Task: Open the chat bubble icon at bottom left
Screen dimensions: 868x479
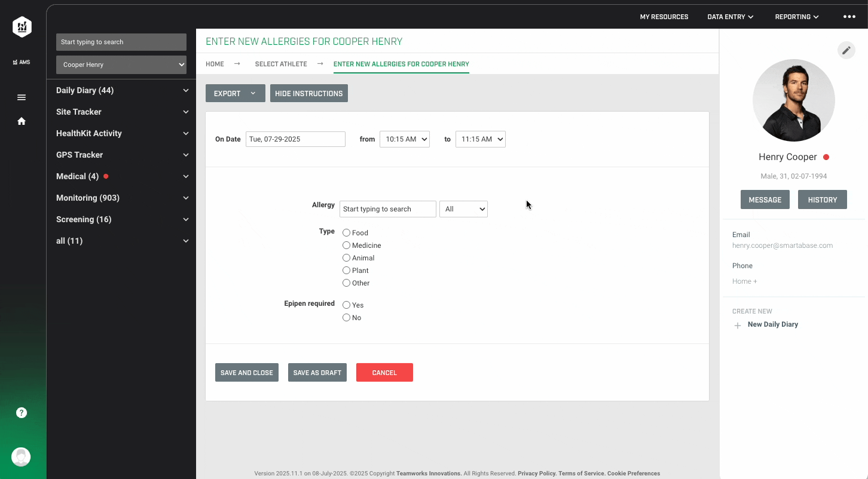Action: (21, 456)
